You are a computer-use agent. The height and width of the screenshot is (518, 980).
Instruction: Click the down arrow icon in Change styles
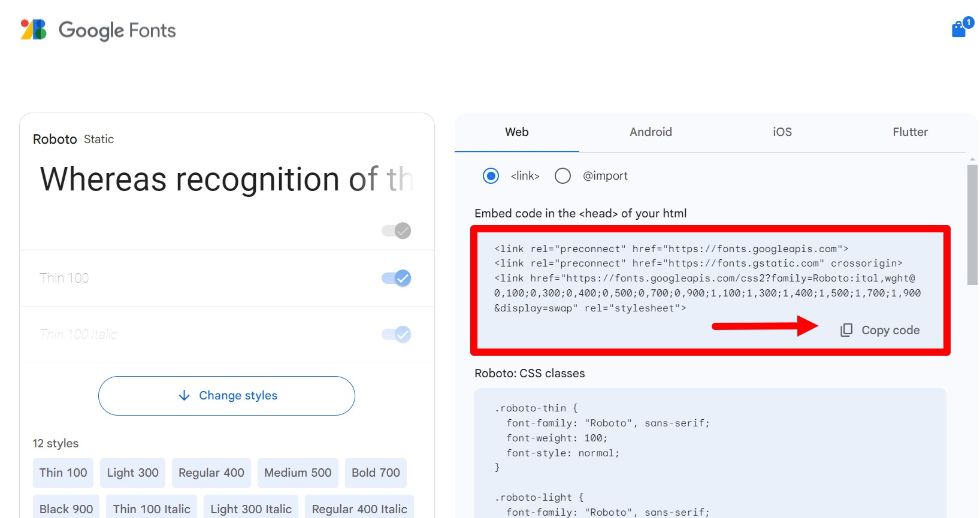(x=184, y=395)
